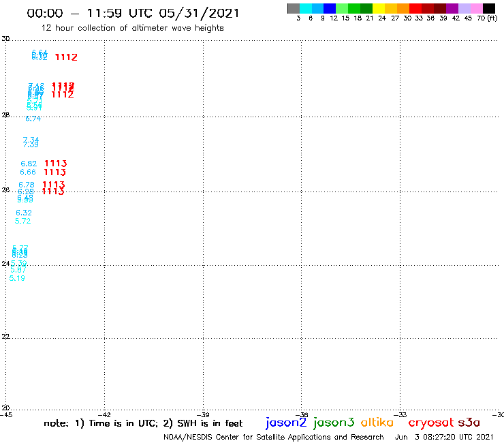The height and width of the screenshot is (443, 504).
Task: Click the lavender swatch in color scale
Action: (464, 8)
